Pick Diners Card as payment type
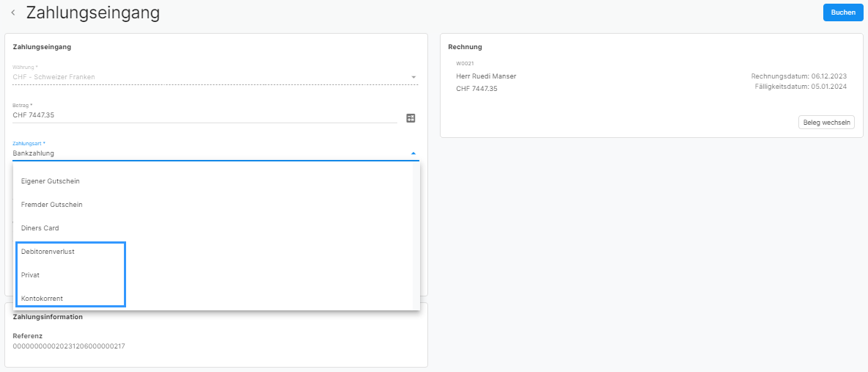 40,228
